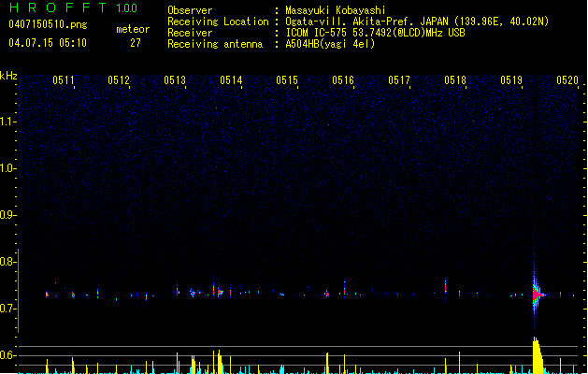The image size is (588, 374).
Task: Click the date stamp 04.07.15 05:10
Action: click(48, 43)
